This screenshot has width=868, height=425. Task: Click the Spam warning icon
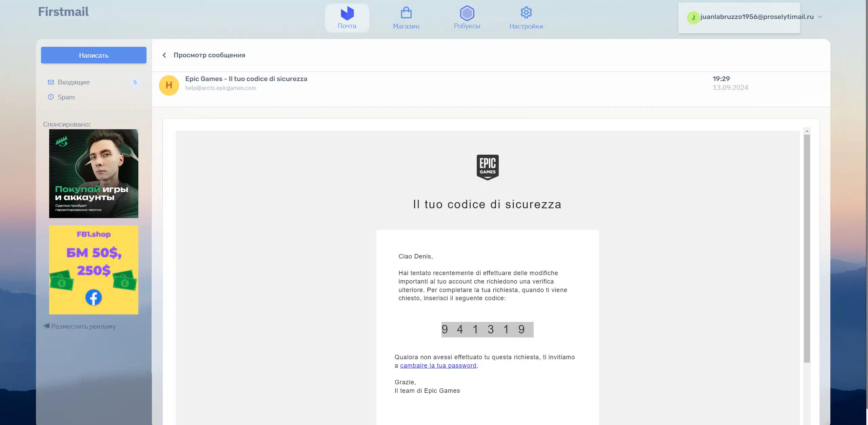pyautogui.click(x=51, y=97)
